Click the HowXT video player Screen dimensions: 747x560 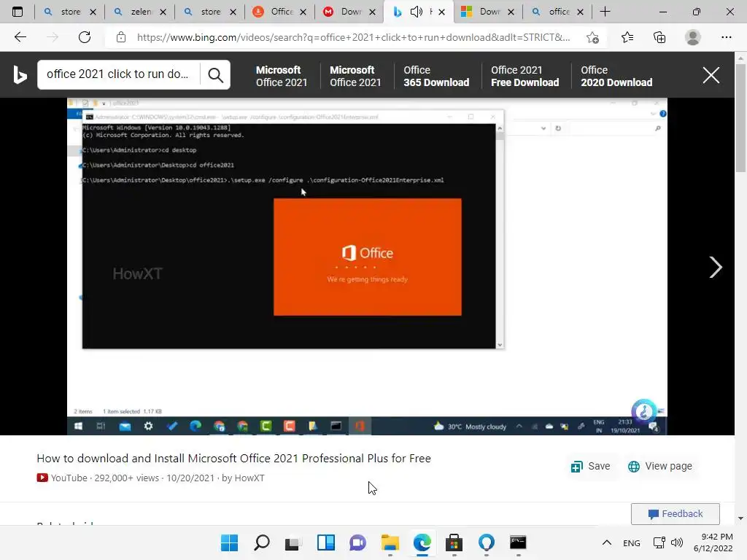367,266
